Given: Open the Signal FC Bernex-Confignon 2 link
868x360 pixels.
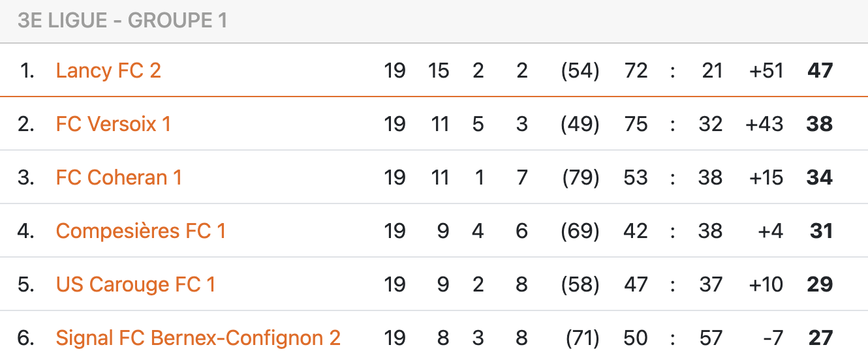Looking at the screenshot, I should [x=198, y=338].
